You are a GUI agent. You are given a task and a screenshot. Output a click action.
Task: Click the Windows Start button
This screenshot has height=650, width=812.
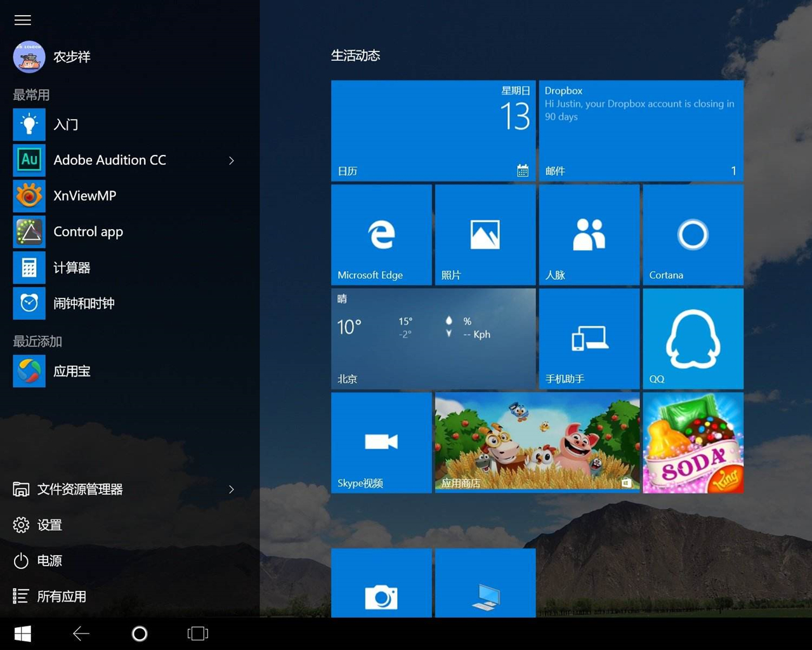coord(23,633)
